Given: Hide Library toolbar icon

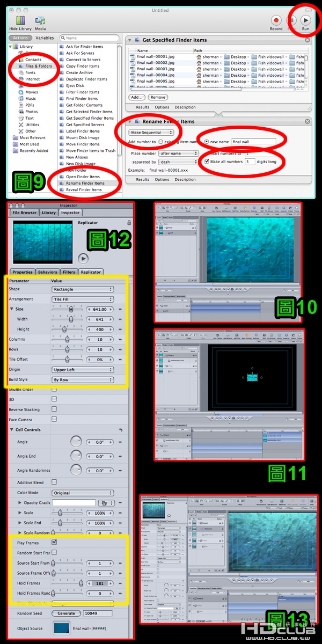Looking at the screenshot, I should pos(21,20).
